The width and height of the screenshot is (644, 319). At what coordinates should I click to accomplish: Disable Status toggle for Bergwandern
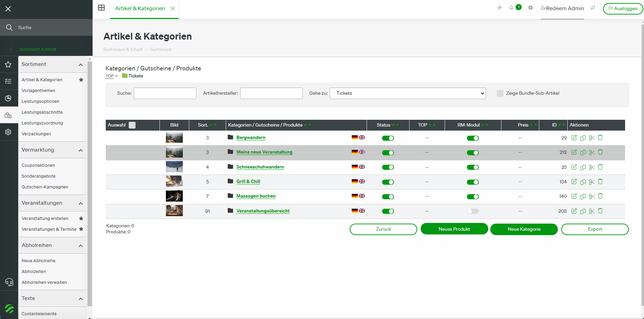[x=388, y=138]
